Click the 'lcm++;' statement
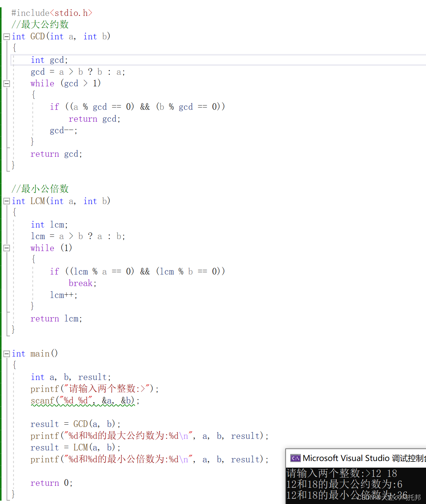This screenshot has width=426, height=504. point(64,295)
